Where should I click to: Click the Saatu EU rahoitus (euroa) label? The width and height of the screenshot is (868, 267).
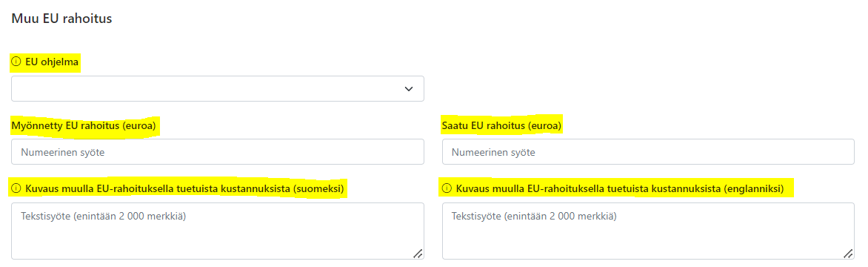coord(501,126)
